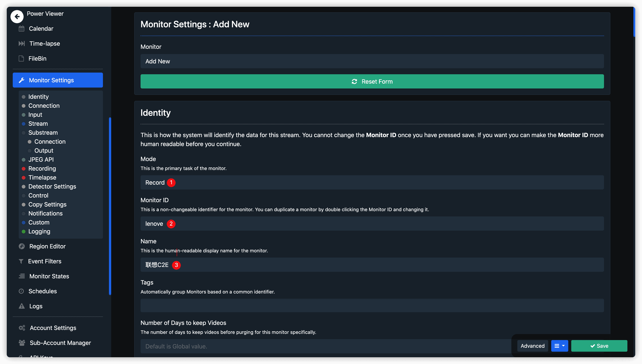
Task: Click the Save button
Action: point(599,346)
